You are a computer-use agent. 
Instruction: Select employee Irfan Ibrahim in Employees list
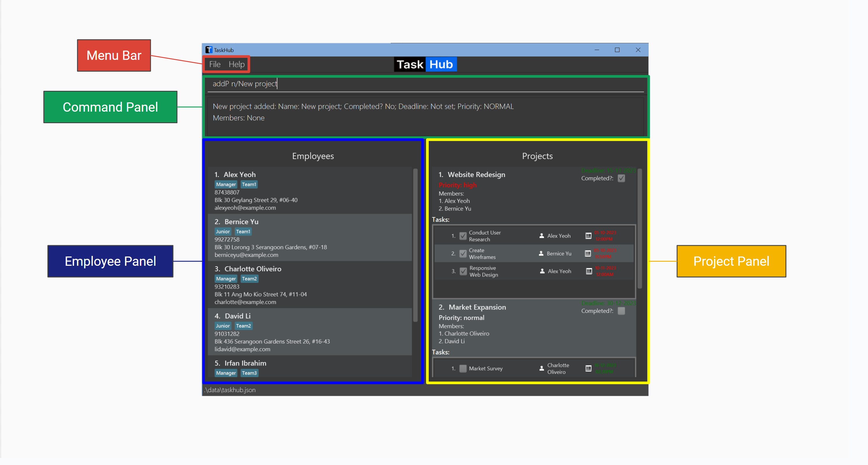[245, 363]
